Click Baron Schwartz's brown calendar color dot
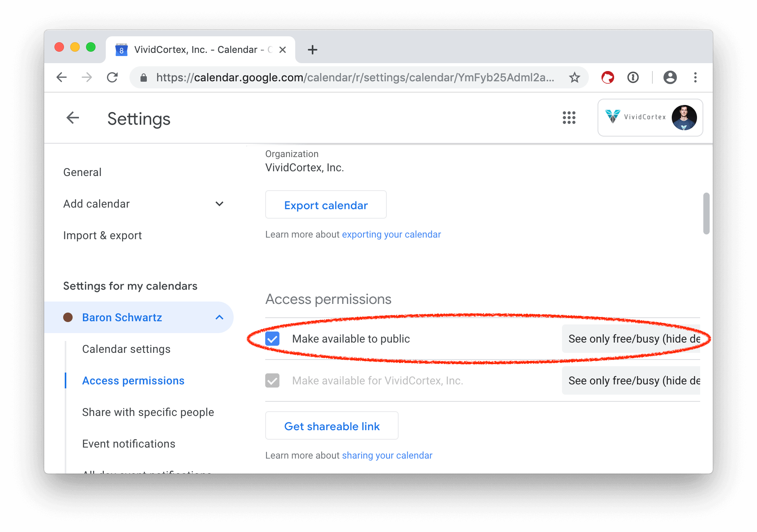This screenshot has height=532, width=757. [x=68, y=317]
